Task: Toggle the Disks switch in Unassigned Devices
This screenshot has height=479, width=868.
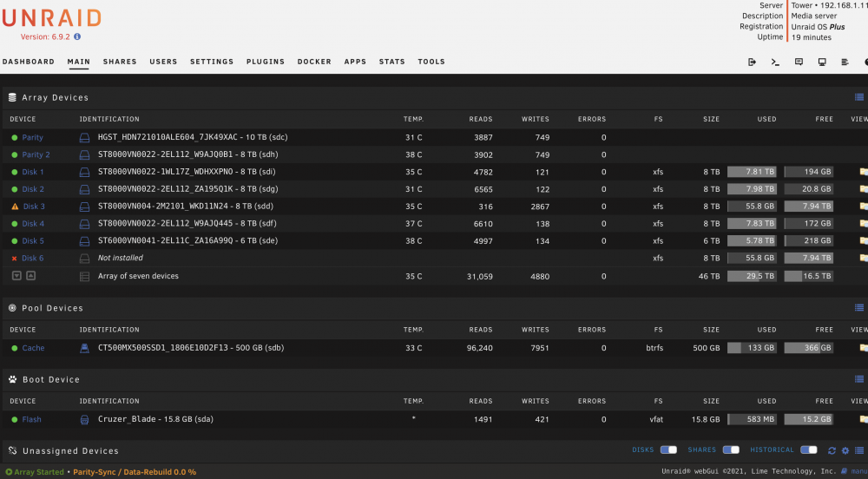Action: pos(668,449)
